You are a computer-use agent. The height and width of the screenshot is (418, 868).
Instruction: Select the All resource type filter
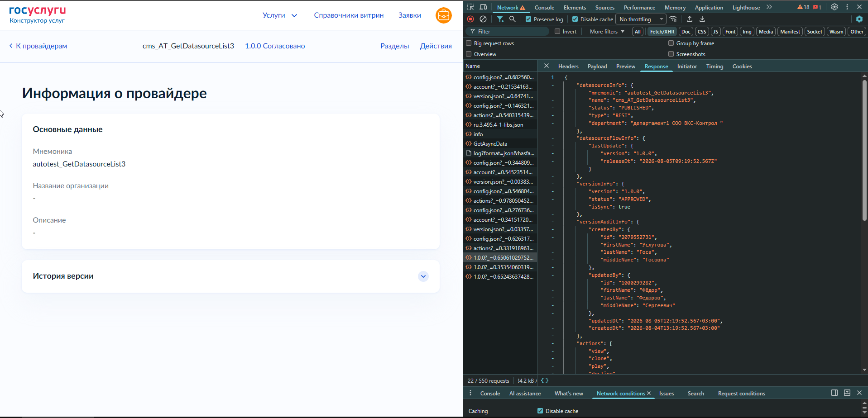point(638,31)
